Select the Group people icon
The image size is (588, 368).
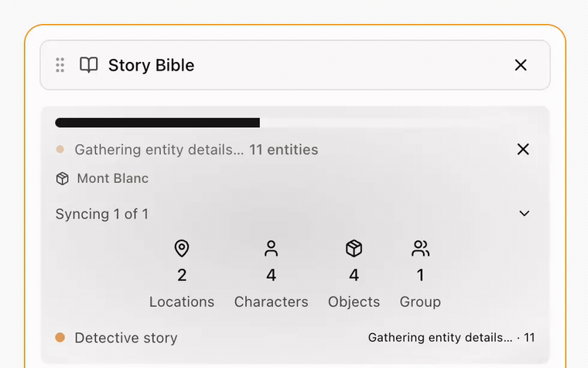(x=420, y=248)
